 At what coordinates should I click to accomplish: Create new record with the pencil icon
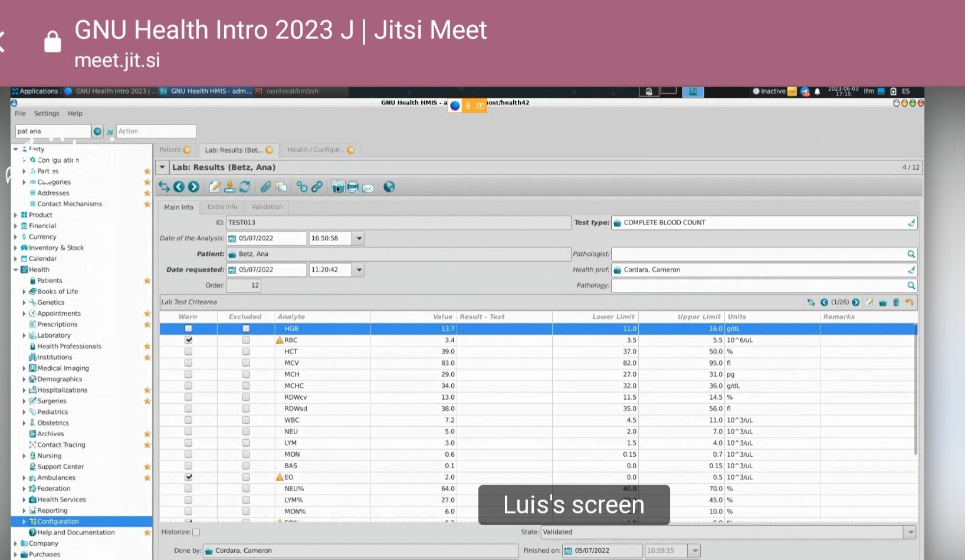coord(215,187)
